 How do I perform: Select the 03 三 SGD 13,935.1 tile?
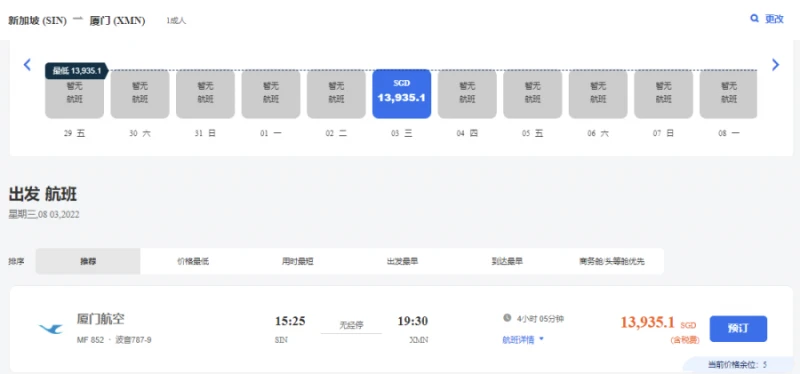(402, 94)
